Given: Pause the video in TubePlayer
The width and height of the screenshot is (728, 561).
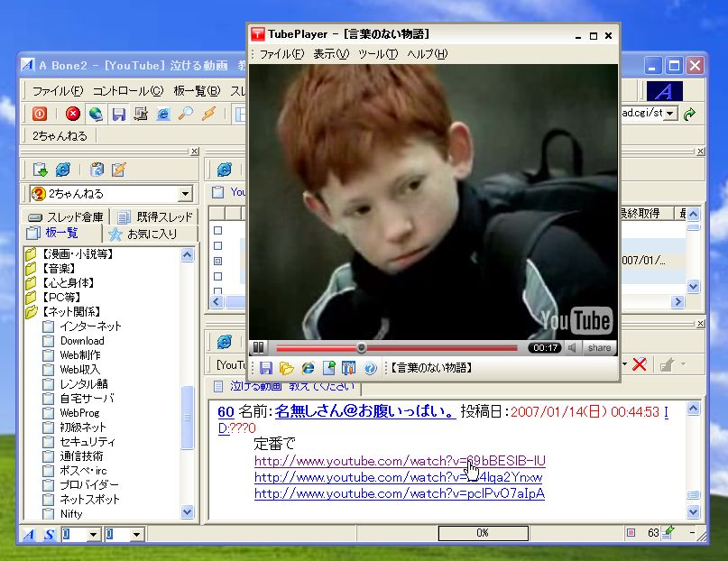Looking at the screenshot, I should pos(258,347).
